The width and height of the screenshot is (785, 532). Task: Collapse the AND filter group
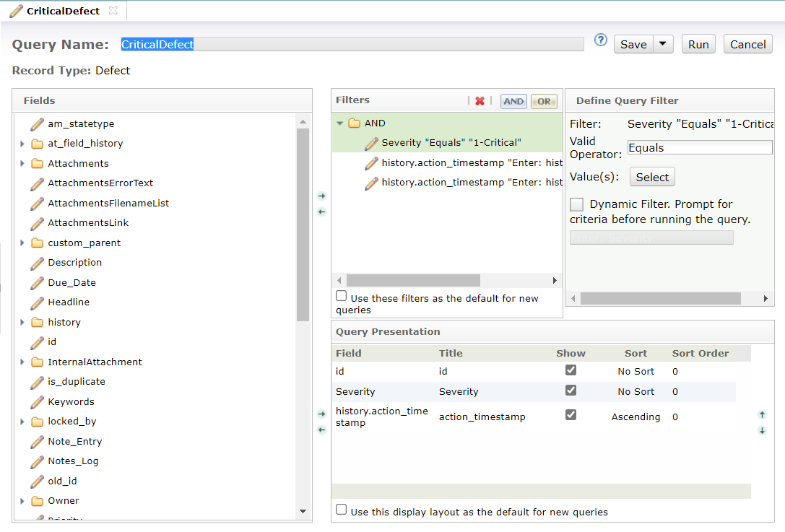(x=339, y=123)
